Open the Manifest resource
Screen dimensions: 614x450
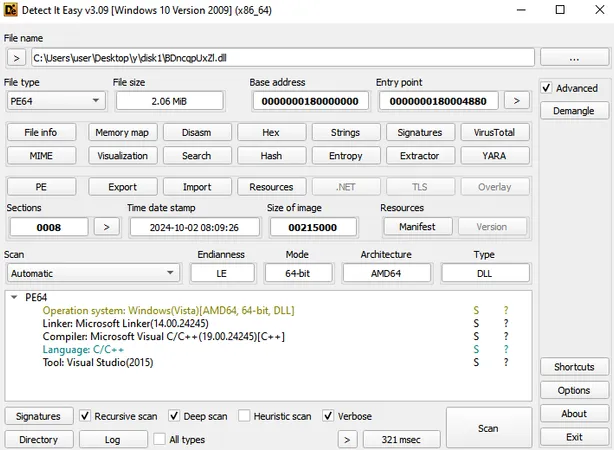(x=418, y=226)
